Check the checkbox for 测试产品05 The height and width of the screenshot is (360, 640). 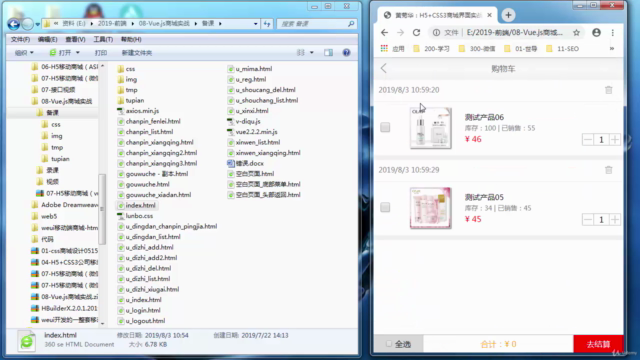(x=385, y=207)
